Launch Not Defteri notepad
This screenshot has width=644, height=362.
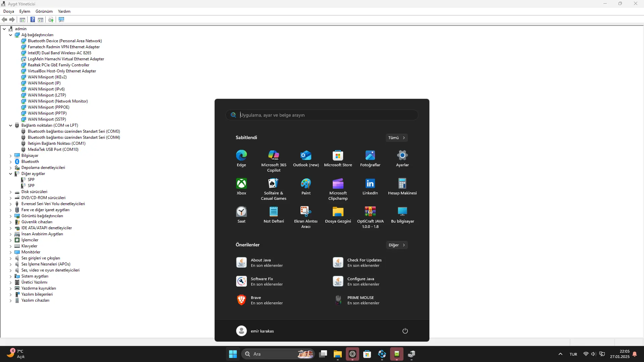[x=274, y=215]
